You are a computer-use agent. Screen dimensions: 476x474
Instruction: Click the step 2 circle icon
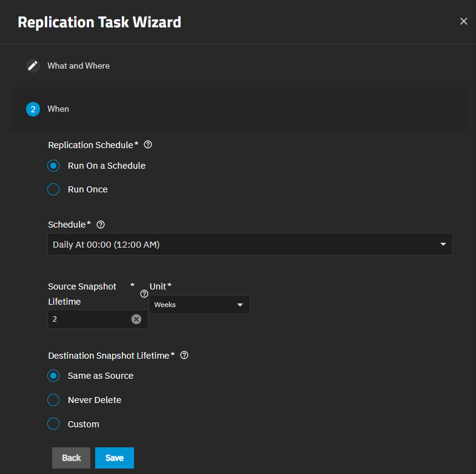tap(33, 109)
